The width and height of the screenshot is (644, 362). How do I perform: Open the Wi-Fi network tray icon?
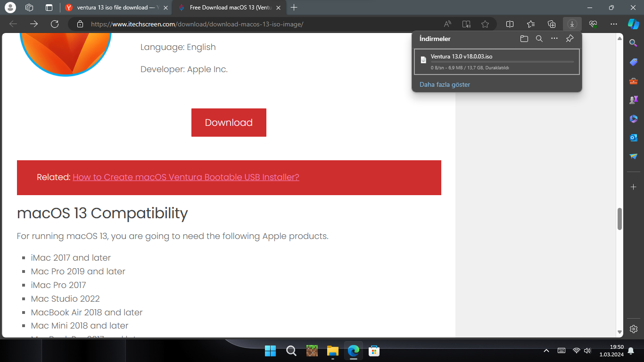[x=576, y=351]
